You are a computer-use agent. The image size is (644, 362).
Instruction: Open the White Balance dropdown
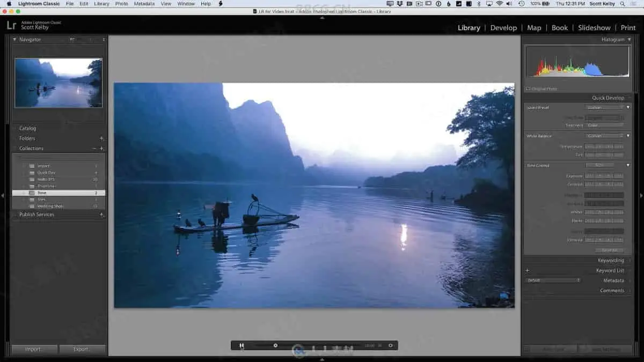point(605,136)
